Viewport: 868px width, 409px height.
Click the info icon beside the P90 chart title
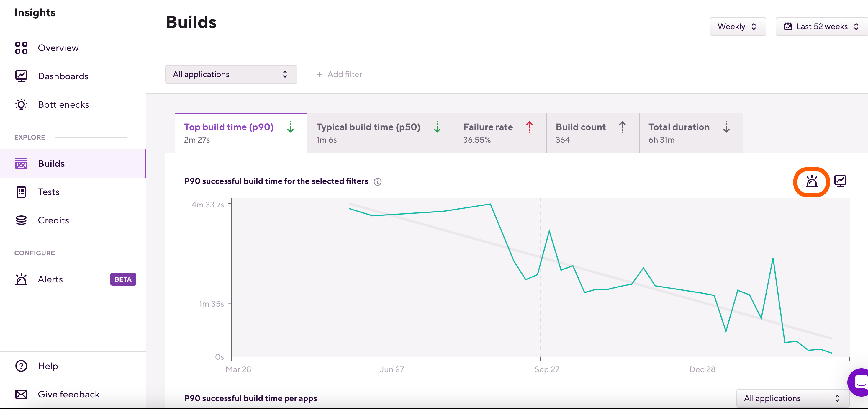click(377, 182)
